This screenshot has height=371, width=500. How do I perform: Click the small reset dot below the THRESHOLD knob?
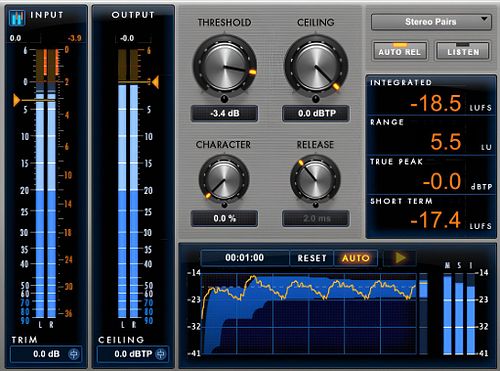[x=224, y=99]
